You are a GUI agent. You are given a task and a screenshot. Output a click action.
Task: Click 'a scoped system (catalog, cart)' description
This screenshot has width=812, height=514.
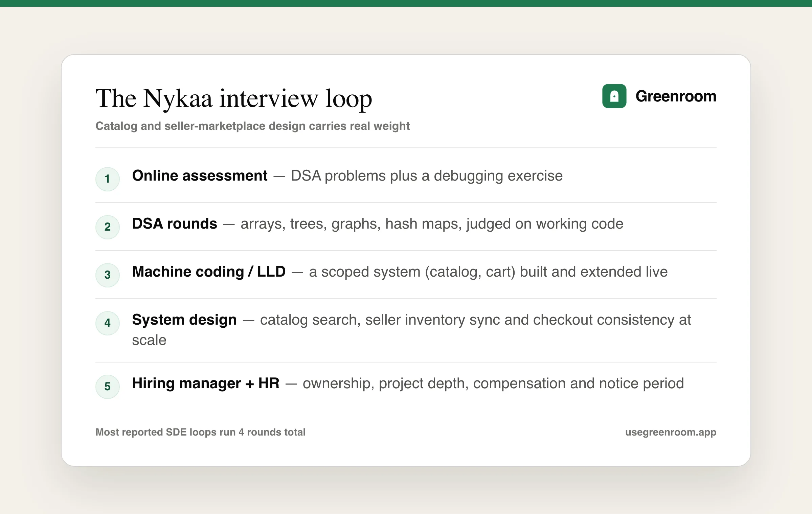pyautogui.click(x=488, y=272)
